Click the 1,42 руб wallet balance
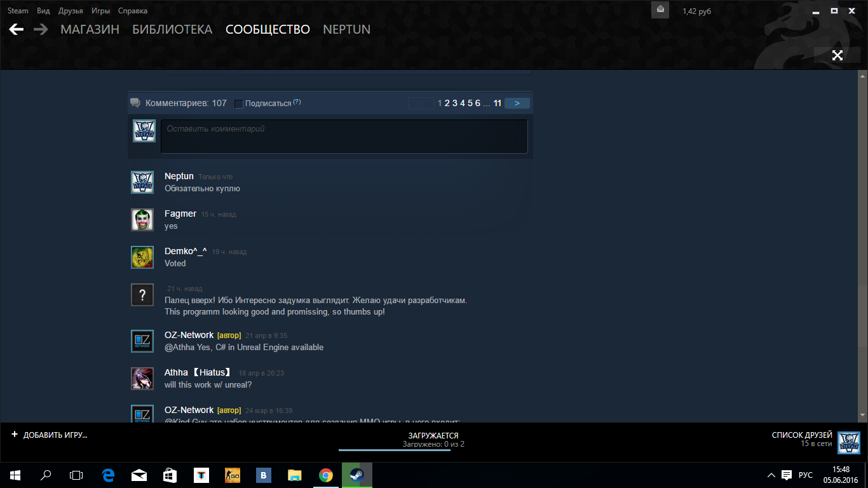The image size is (868, 488). [x=696, y=11]
